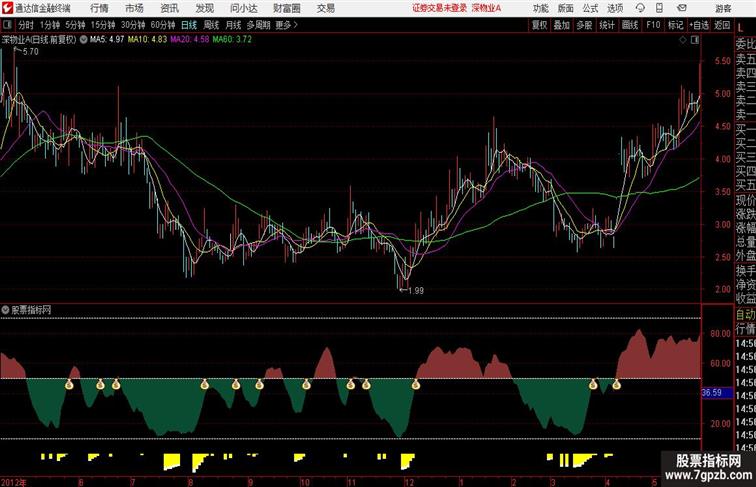
Task: Open the F10 company info button
Action: point(653,25)
